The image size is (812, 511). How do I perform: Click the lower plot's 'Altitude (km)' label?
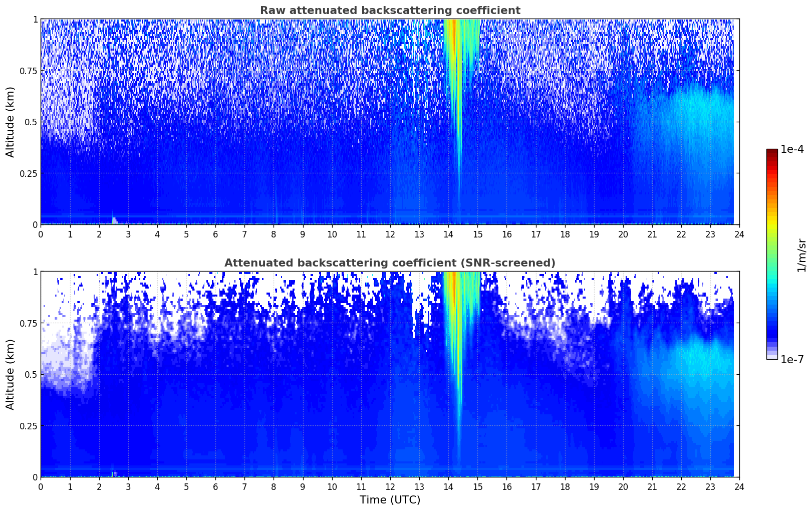point(11,374)
